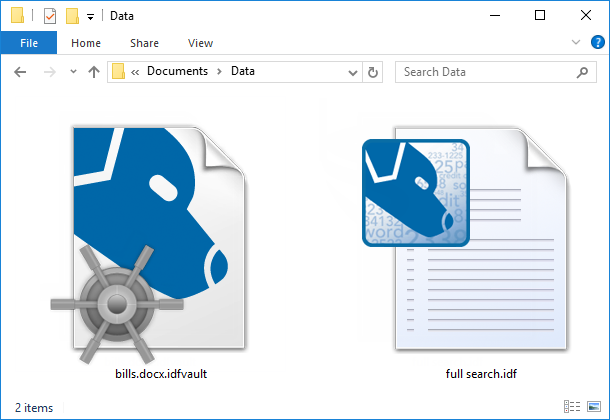
Task: Expand the recent locations dropdown
Action: click(72, 72)
